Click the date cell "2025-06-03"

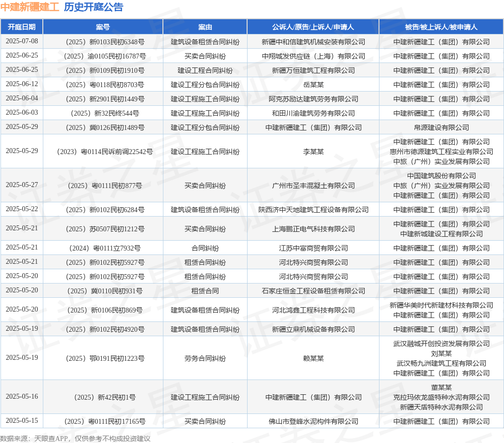pyautogui.click(x=22, y=113)
